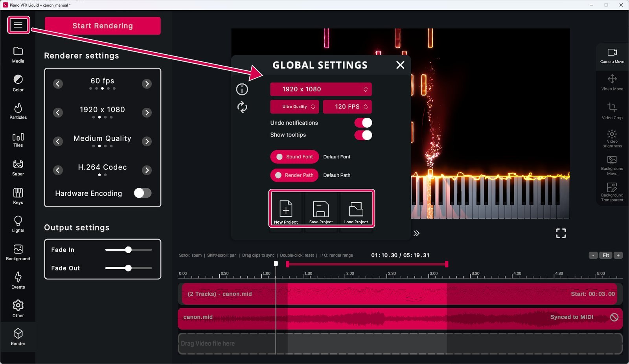Open the Particles panel
This screenshot has height=364, width=629.
(18, 111)
